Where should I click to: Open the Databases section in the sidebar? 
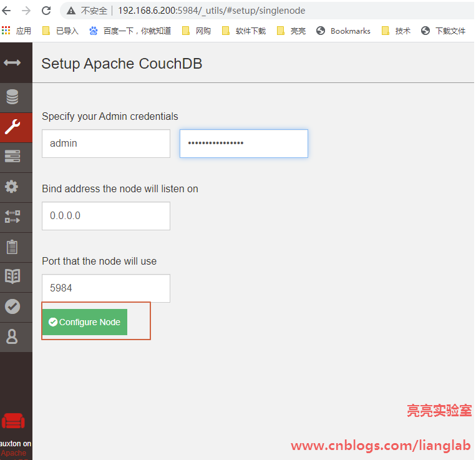pos(12,97)
